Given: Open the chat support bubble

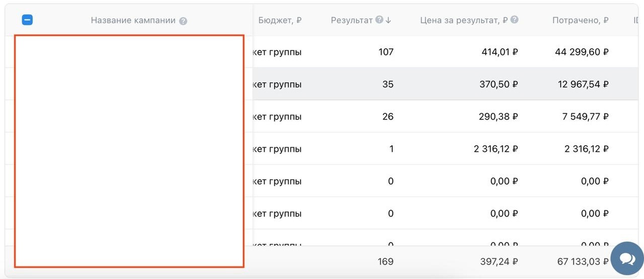Looking at the screenshot, I should [626, 258].
